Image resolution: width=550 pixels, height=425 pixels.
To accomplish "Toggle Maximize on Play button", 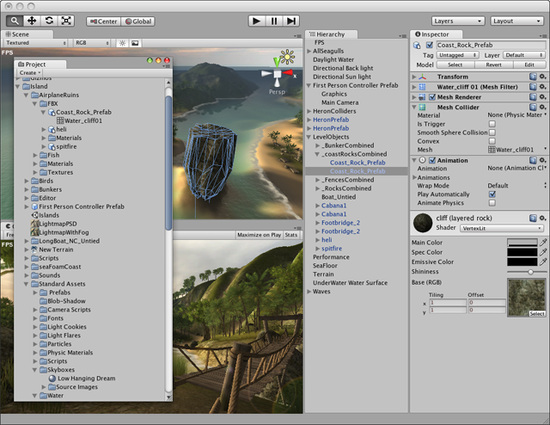I will tap(259, 235).
